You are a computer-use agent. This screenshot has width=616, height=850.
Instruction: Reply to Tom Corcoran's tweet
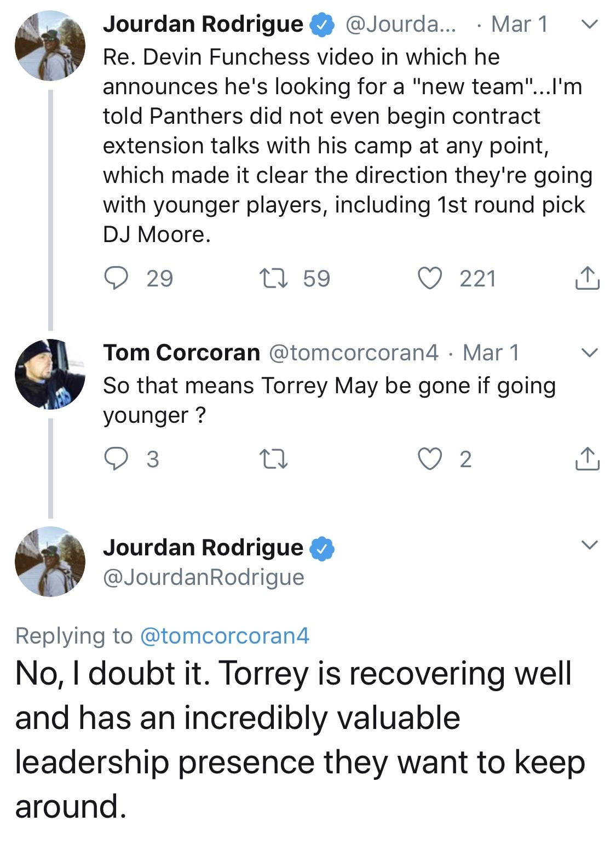point(116,458)
